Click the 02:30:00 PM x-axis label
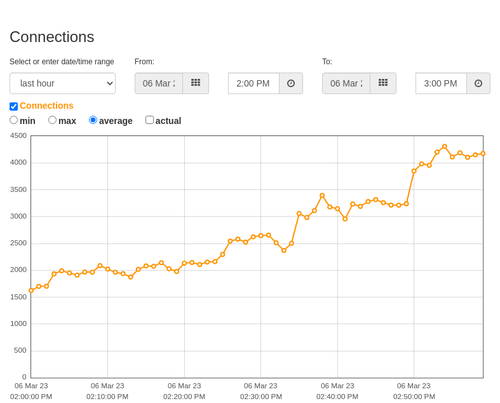The height and width of the screenshot is (403, 500). coord(261,391)
